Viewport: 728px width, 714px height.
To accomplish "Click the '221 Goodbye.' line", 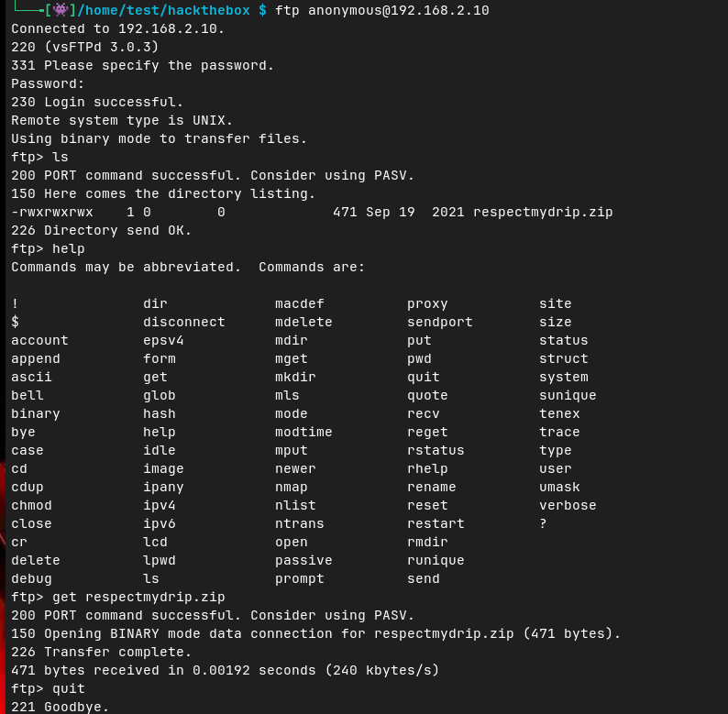I will pos(61,707).
